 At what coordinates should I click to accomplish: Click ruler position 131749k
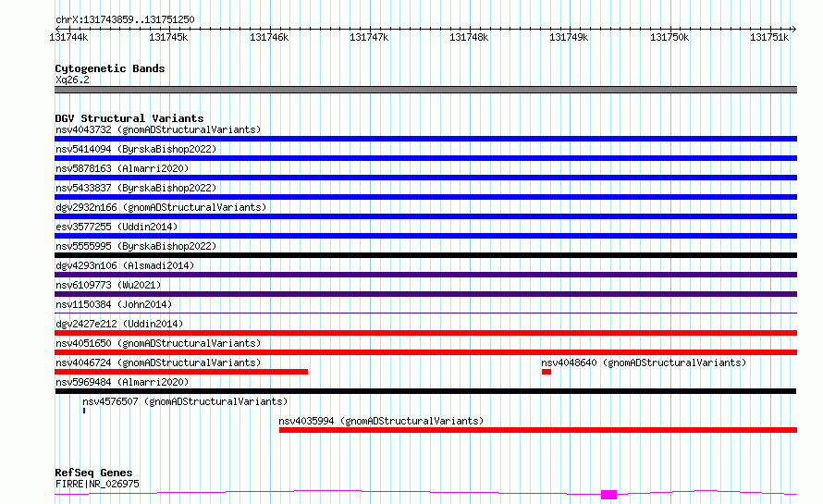(569, 37)
